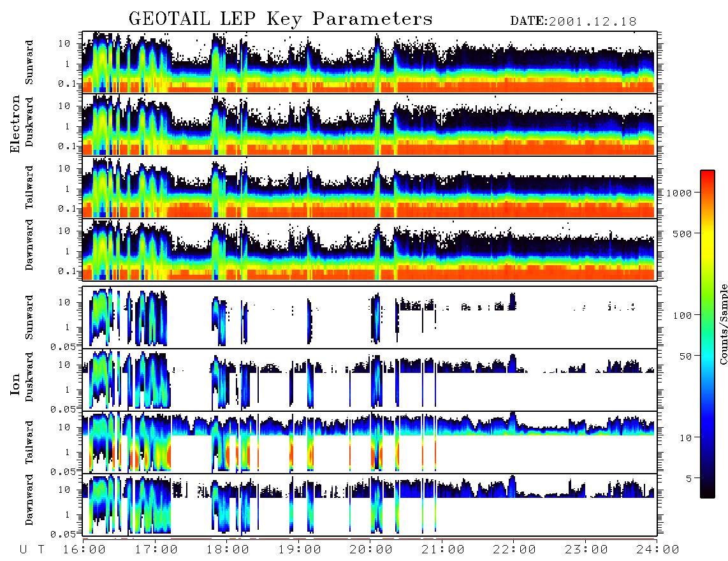This screenshot has width=728, height=561.
Task: Click the "16:00" time tick label
Action: point(84,550)
